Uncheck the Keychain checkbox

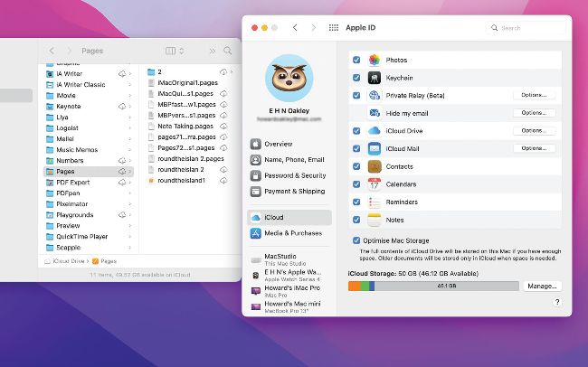click(x=356, y=78)
